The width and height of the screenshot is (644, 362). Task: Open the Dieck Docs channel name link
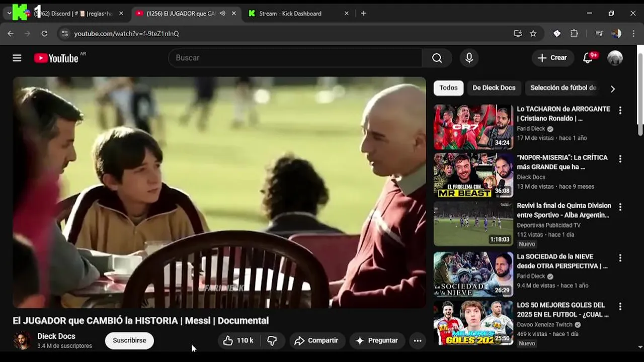[56, 336]
